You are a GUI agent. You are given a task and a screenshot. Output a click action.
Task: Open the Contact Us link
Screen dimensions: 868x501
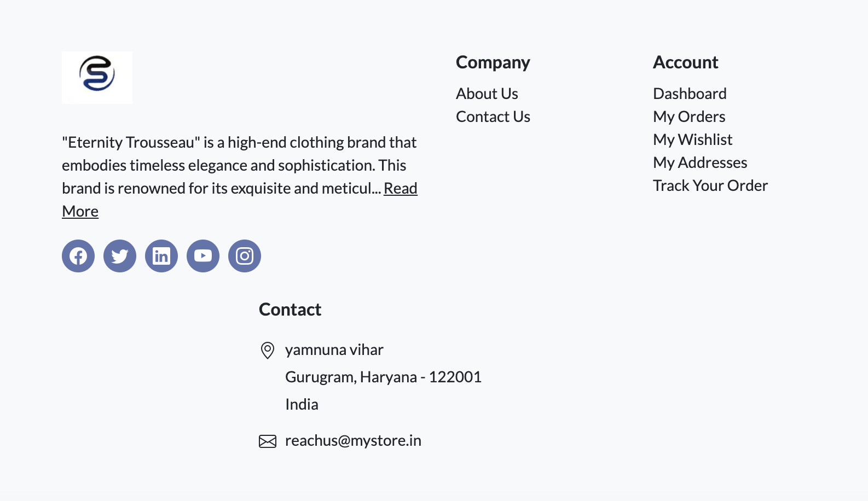tap(493, 117)
